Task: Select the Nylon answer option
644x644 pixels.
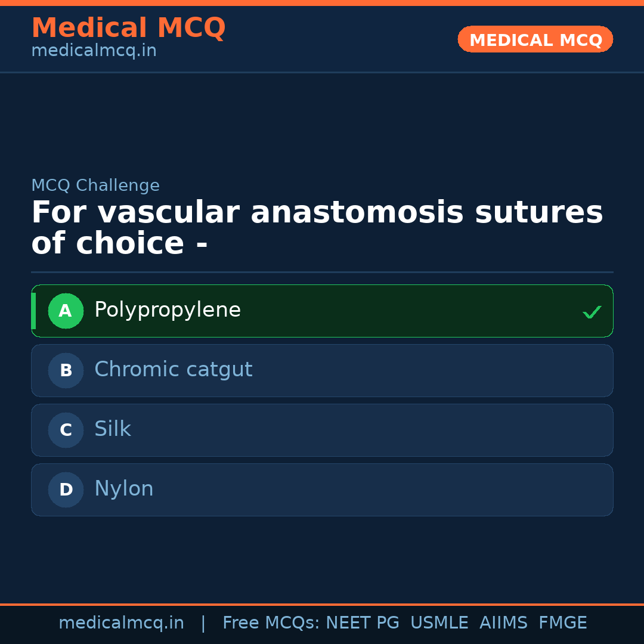Action: [x=124, y=489]
